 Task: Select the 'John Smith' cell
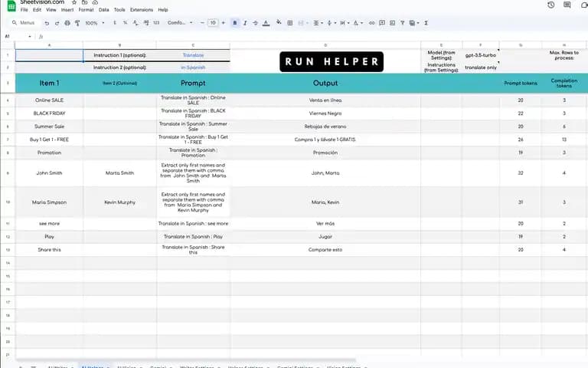pos(49,173)
